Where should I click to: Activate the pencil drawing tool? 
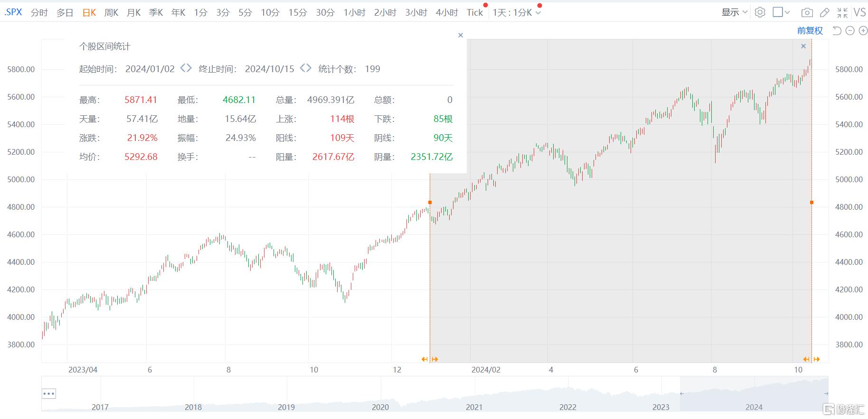click(x=825, y=13)
